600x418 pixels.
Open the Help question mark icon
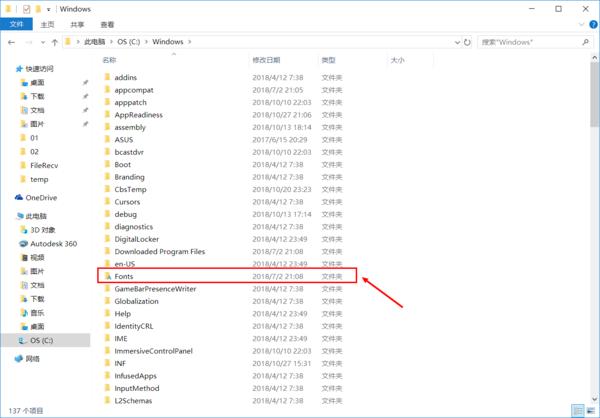[593, 24]
